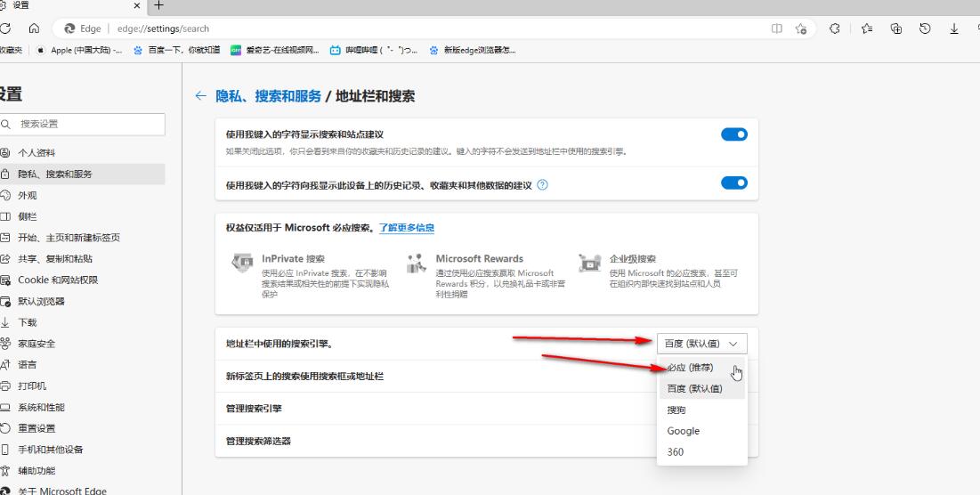
Task: Open 共享、复制和粘贴 settings section
Action: [x=83, y=259]
